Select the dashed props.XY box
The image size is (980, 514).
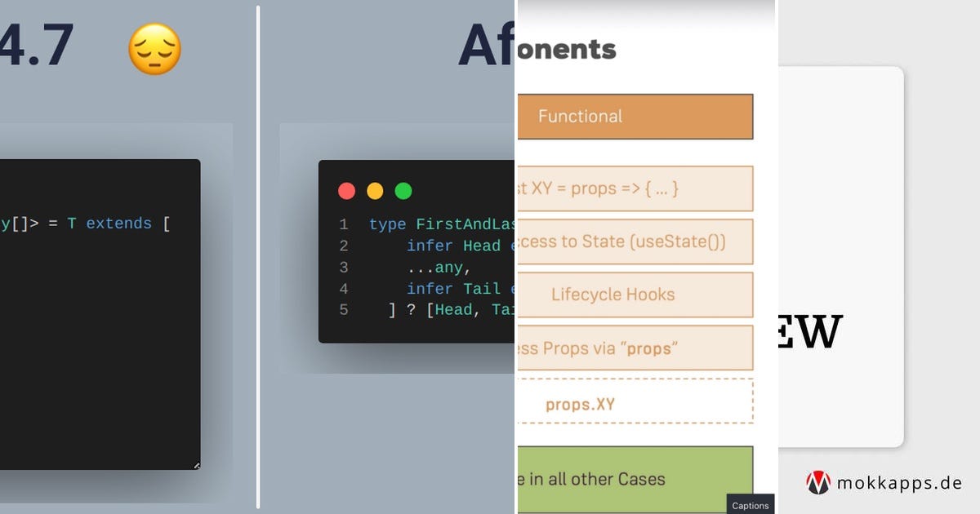(x=635, y=401)
